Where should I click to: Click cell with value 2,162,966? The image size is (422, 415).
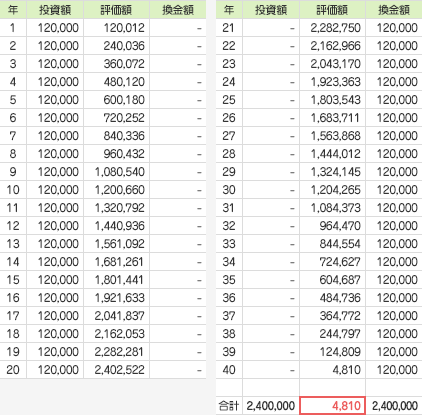tap(333, 46)
